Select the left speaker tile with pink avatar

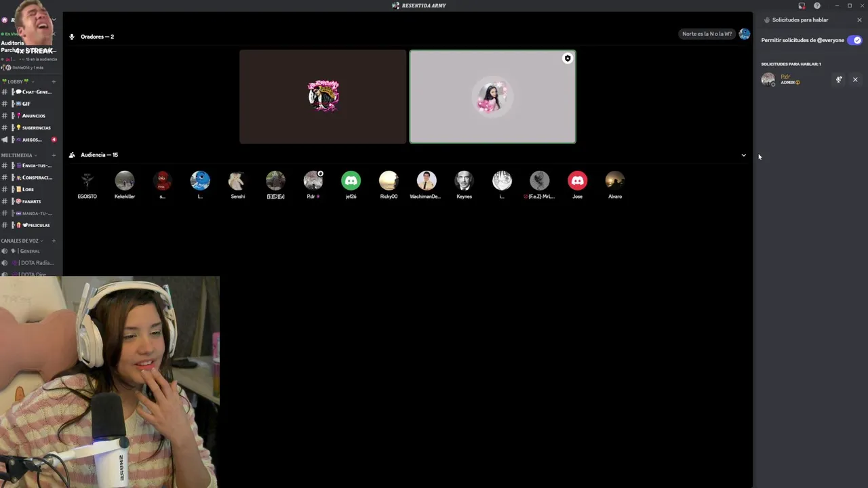tap(323, 96)
